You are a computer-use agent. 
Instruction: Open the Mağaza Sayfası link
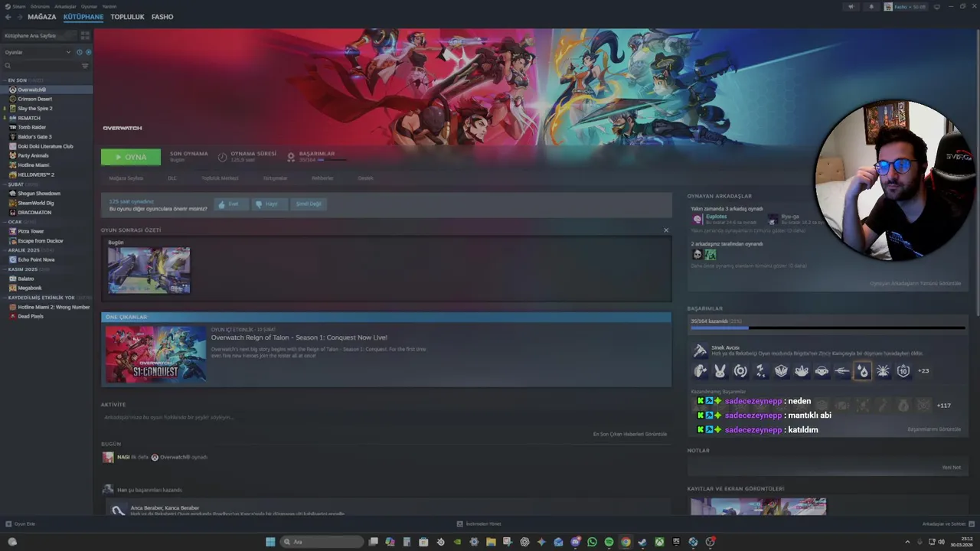coord(126,178)
